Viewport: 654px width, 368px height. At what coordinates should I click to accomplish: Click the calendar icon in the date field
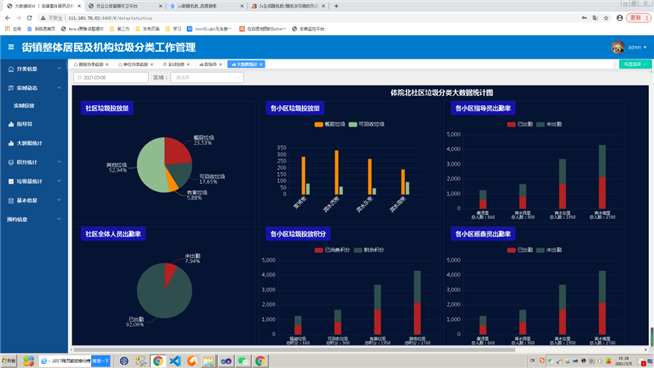coord(79,78)
